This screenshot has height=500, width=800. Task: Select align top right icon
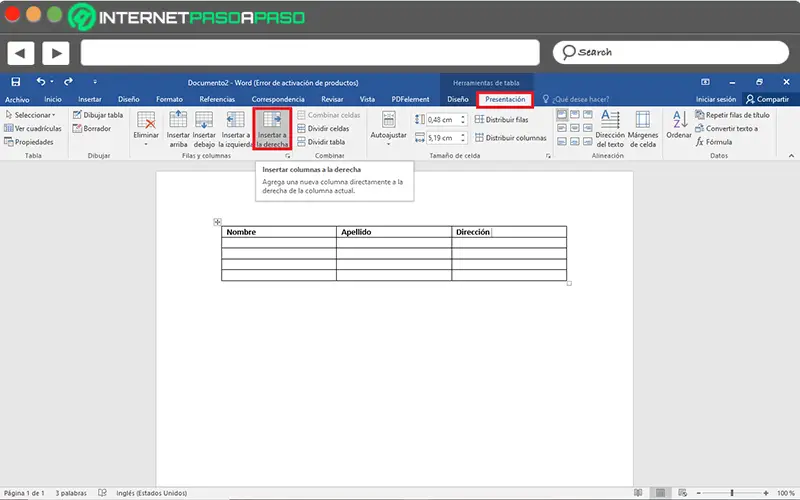pos(588,114)
